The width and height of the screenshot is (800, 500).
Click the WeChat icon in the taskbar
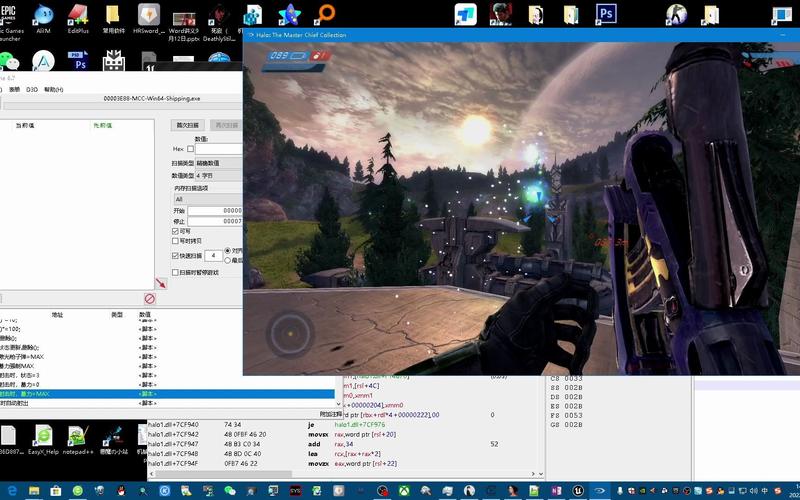pos(229,490)
